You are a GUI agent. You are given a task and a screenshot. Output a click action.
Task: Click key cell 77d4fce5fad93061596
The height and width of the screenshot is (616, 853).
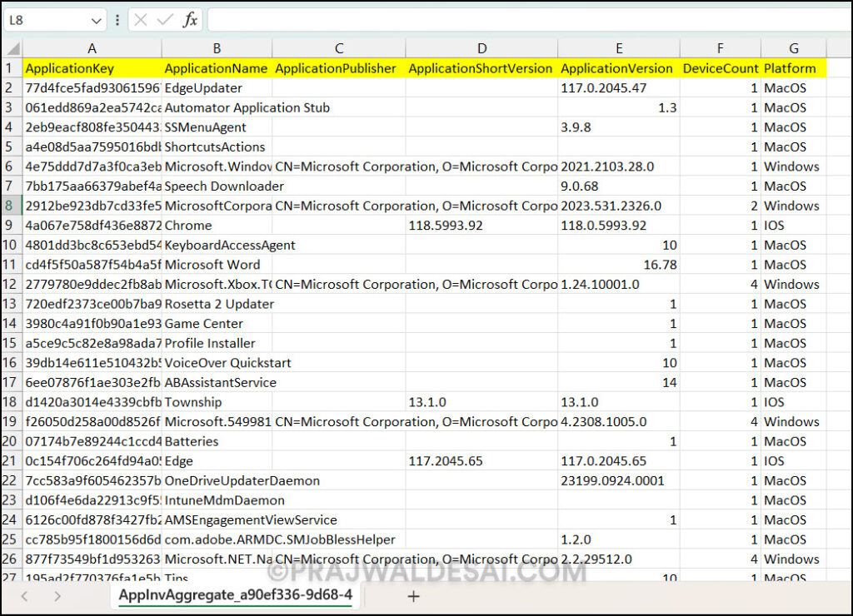(92, 88)
